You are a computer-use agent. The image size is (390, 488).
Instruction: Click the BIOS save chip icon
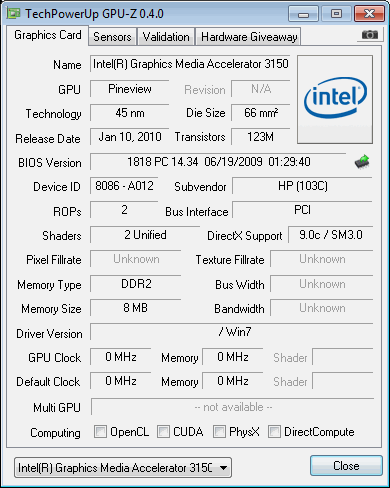click(x=362, y=162)
